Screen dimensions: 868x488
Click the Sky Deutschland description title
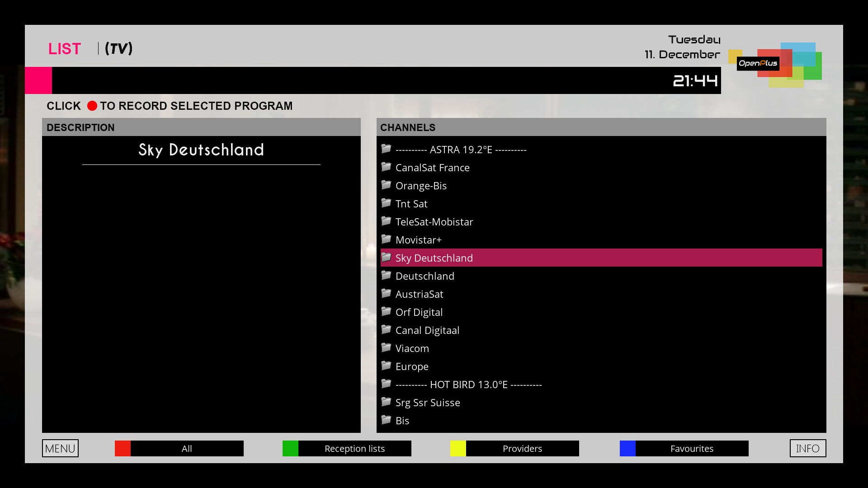pos(201,150)
